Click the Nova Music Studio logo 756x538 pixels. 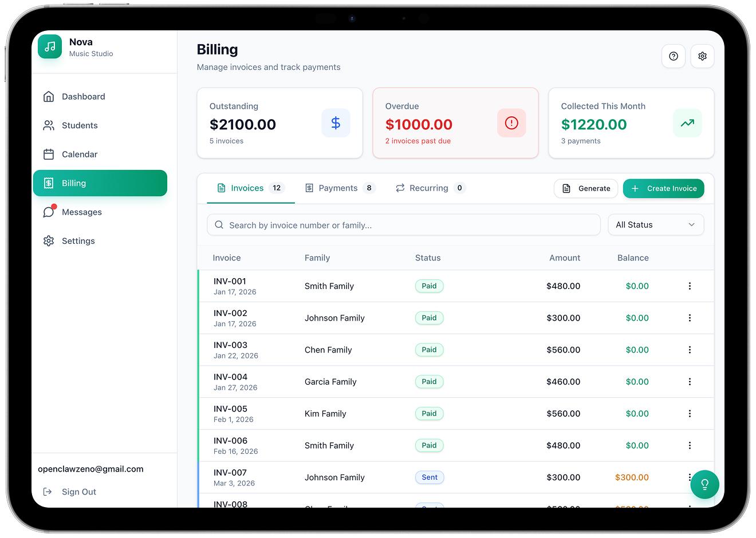click(50, 46)
